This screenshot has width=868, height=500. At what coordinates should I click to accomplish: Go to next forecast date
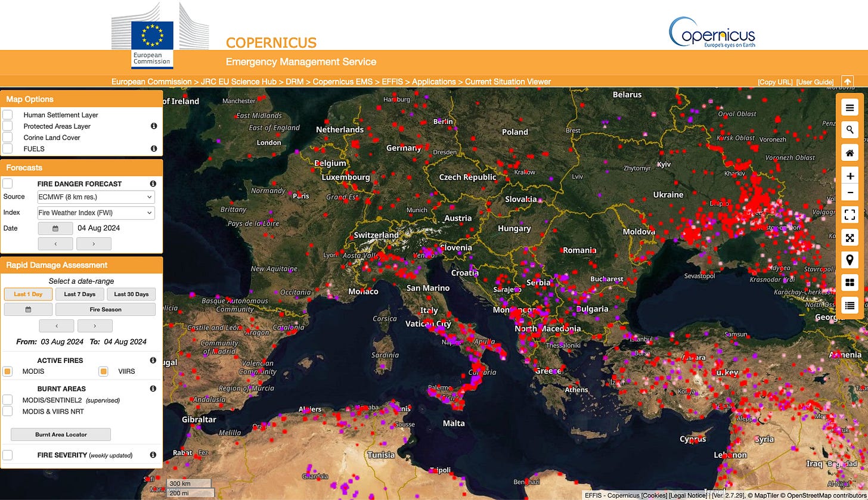94,244
